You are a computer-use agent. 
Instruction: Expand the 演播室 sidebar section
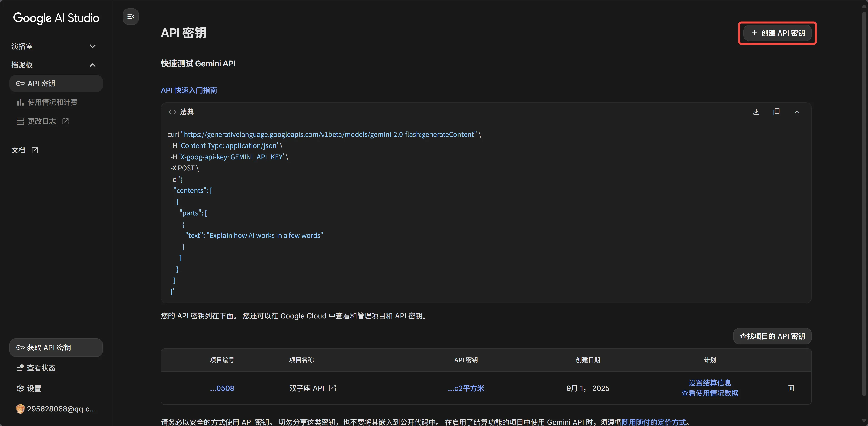point(92,46)
